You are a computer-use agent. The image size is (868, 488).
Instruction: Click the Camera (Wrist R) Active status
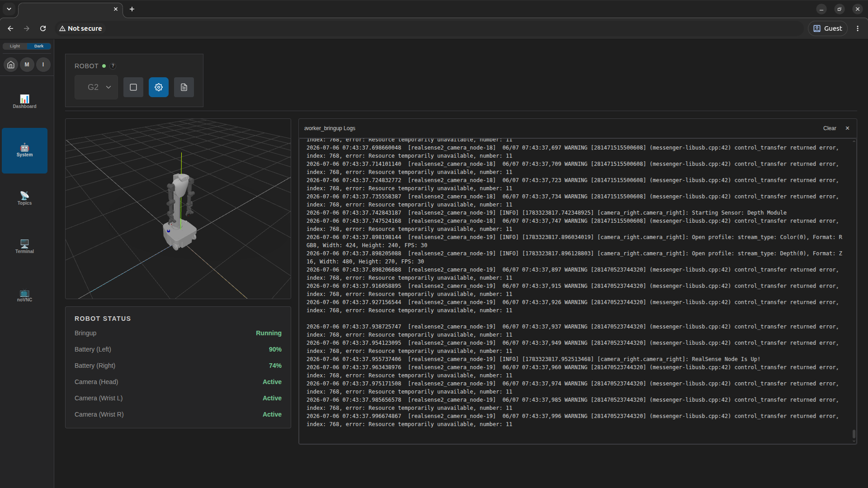(272, 414)
